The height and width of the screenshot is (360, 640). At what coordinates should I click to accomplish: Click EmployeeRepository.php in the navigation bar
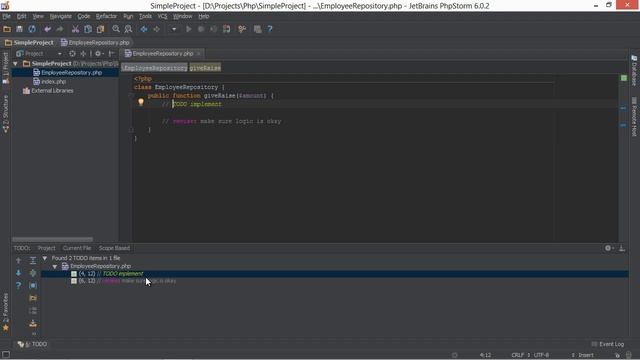[95, 42]
